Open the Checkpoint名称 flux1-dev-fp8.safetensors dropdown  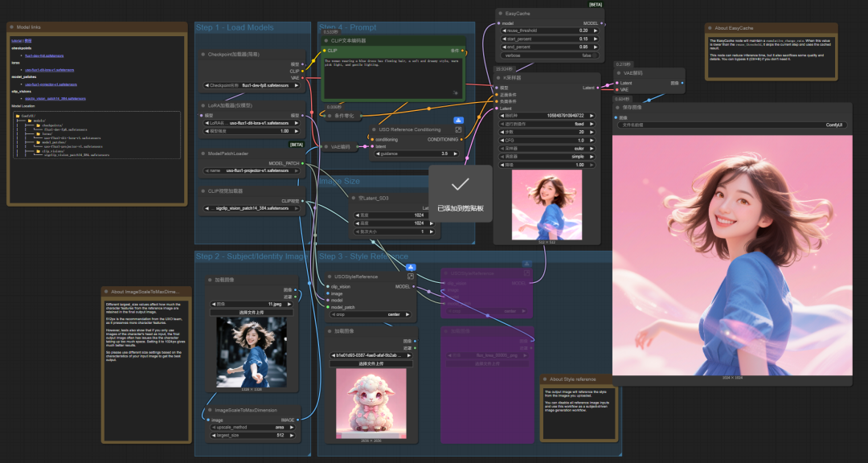252,86
